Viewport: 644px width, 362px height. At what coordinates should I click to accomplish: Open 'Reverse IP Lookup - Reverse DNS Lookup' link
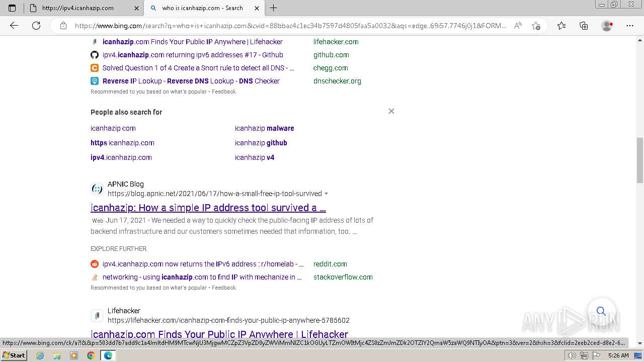point(191,81)
